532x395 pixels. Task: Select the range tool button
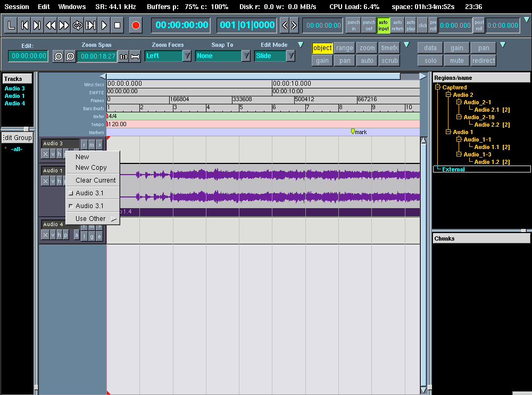click(344, 48)
